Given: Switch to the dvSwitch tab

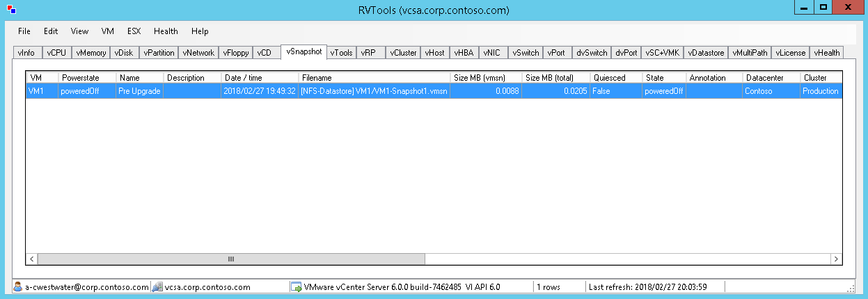Looking at the screenshot, I should click(x=592, y=53).
